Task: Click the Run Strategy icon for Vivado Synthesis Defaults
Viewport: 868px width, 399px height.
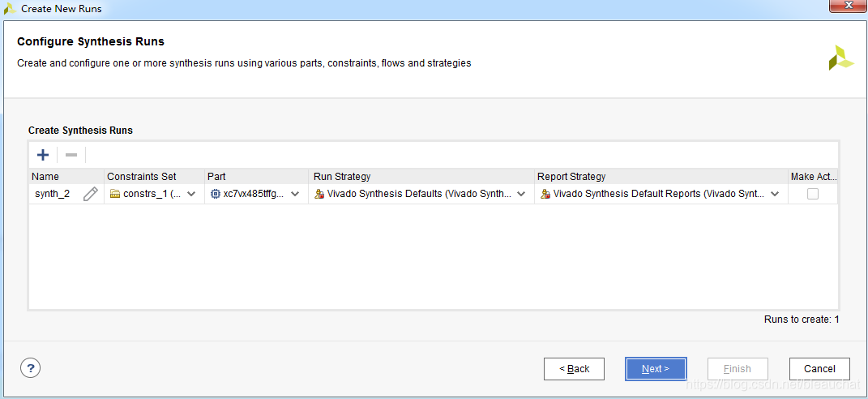Action: pyautogui.click(x=319, y=194)
